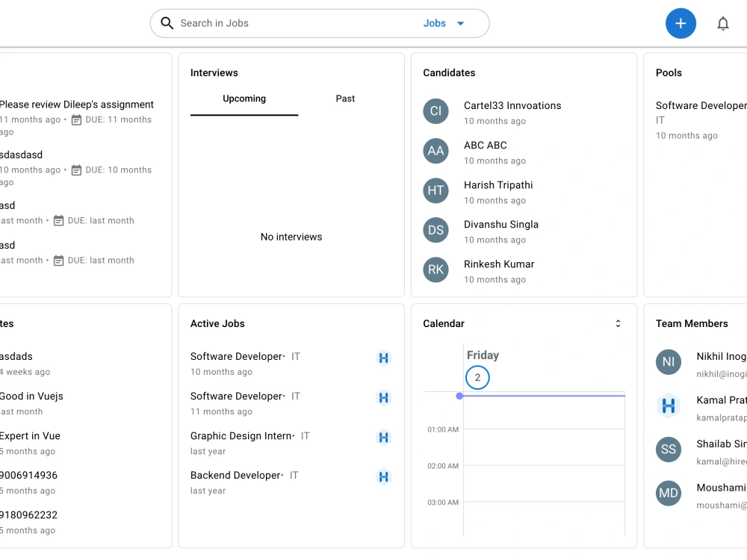Switch to the Past interviews tab
Screen dimensions: 747x560
point(345,99)
